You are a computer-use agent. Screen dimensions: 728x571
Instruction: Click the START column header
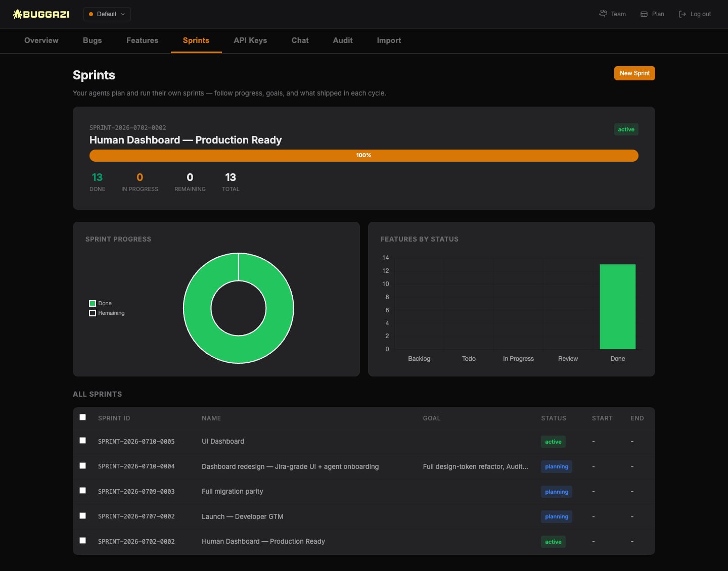tap(602, 418)
